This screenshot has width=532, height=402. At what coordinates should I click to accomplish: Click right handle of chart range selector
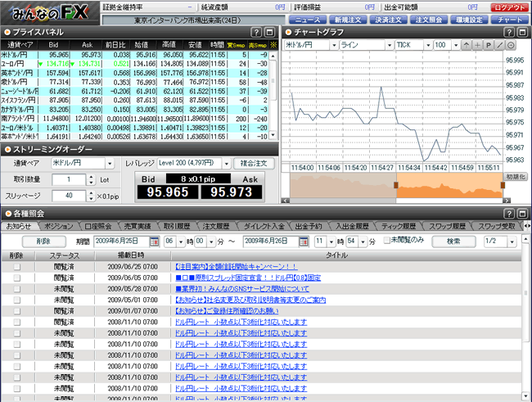(x=503, y=185)
